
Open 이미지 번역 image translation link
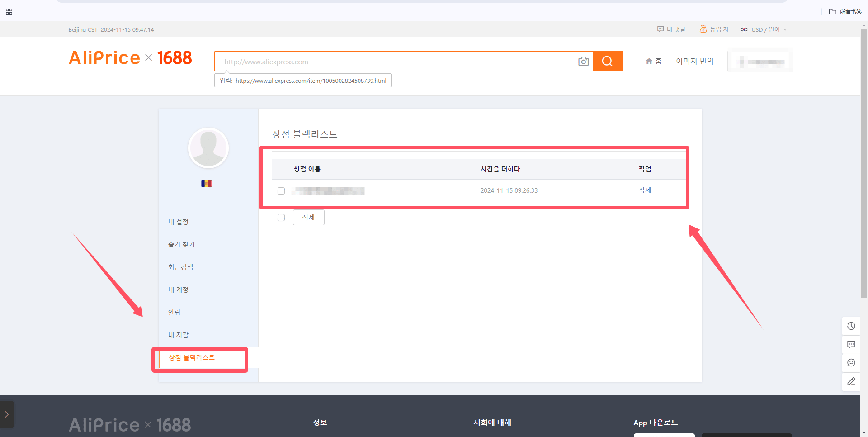695,61
